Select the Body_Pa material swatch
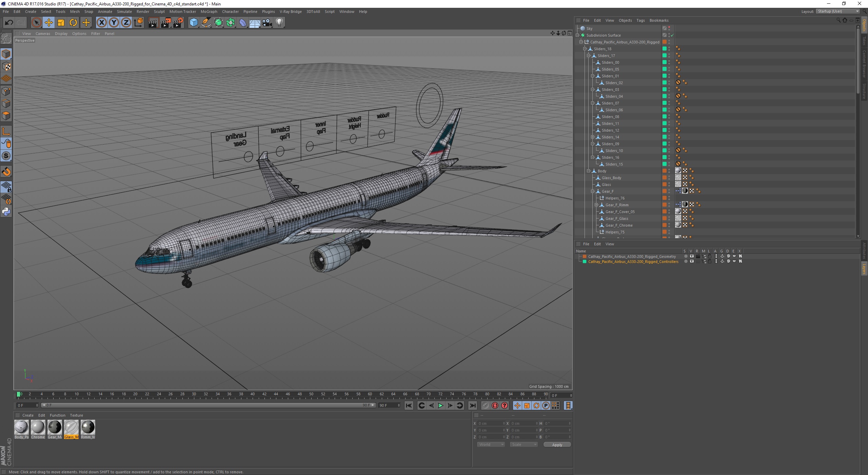The height and width of the screenshot is (475, 868). tap(21, 430)
